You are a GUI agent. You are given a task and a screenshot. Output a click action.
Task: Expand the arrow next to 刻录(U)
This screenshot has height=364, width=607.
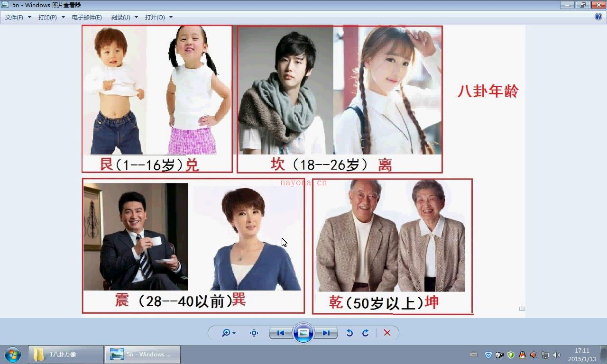tap(136, 17)
